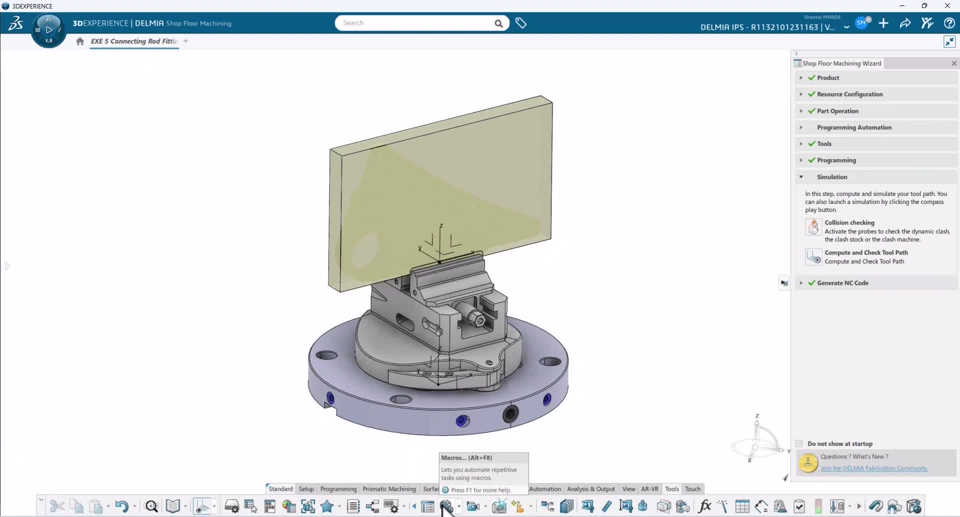Click the traffic light status icon
960x517 pixels.
(x=818, y=506)
